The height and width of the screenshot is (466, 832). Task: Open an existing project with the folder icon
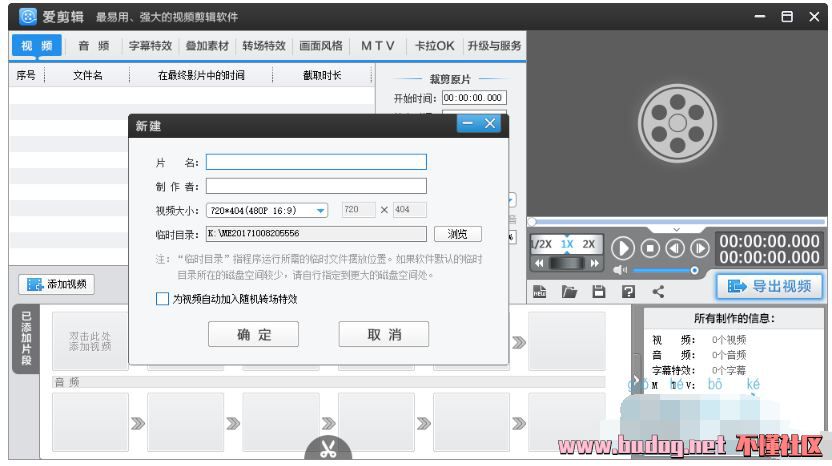click(569, 291)
